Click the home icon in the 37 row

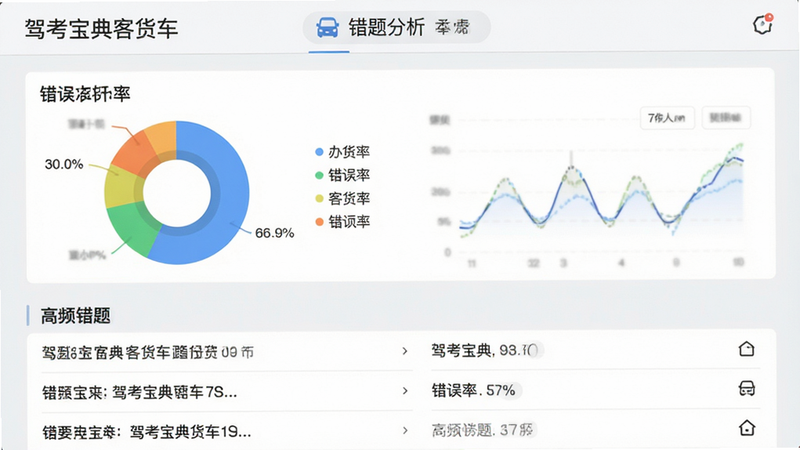pyautogui.click(x=746, y=428)
